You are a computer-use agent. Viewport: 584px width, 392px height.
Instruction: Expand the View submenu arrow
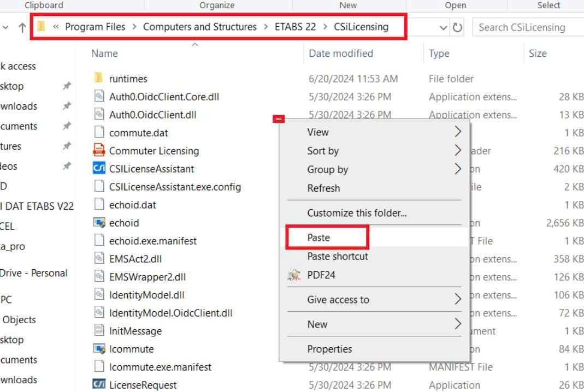(x=458, y=132)
